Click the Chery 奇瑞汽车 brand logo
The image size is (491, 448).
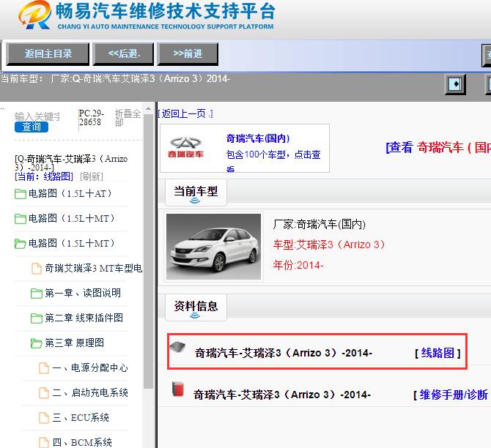click(x=185, y=147)
